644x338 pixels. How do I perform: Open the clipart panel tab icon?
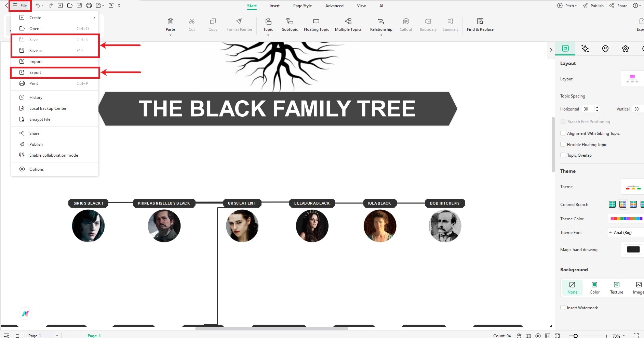point(626,49)
